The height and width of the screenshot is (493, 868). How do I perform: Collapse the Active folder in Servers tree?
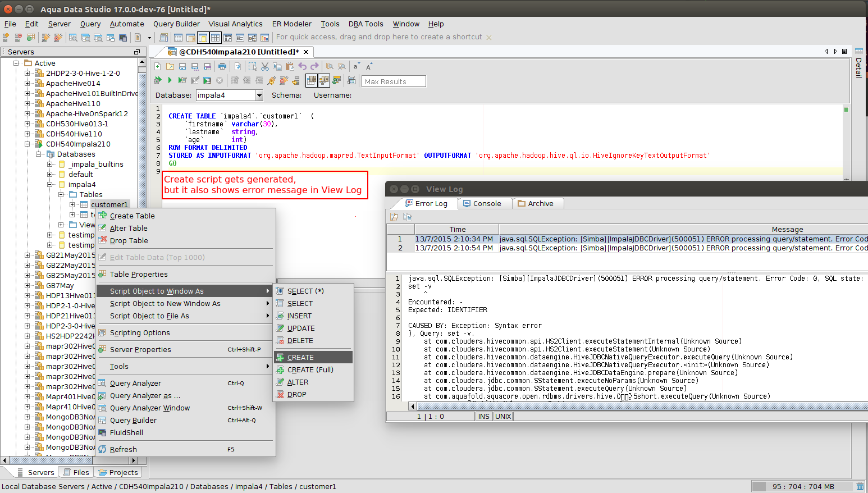coord(16,63)
